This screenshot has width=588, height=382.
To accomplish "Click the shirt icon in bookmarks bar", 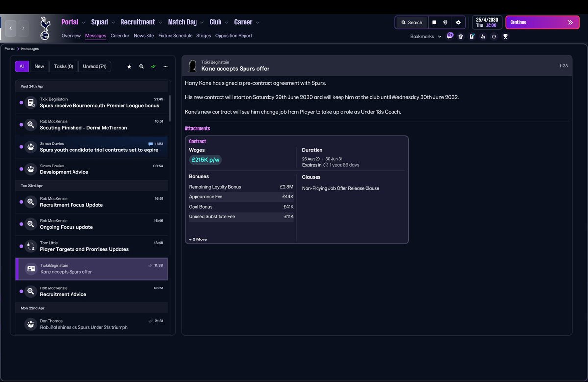I will pyautogui.click(x=461, y=36).
